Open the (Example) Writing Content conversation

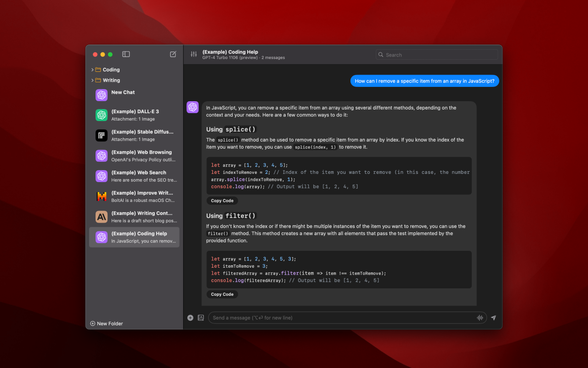click(134, 216)
